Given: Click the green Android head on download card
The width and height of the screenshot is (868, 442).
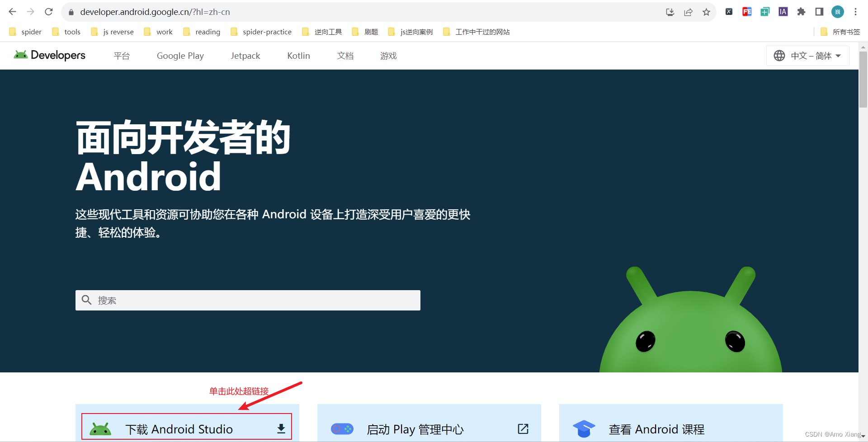Looking at the screenshot, I should click(100, 428).
